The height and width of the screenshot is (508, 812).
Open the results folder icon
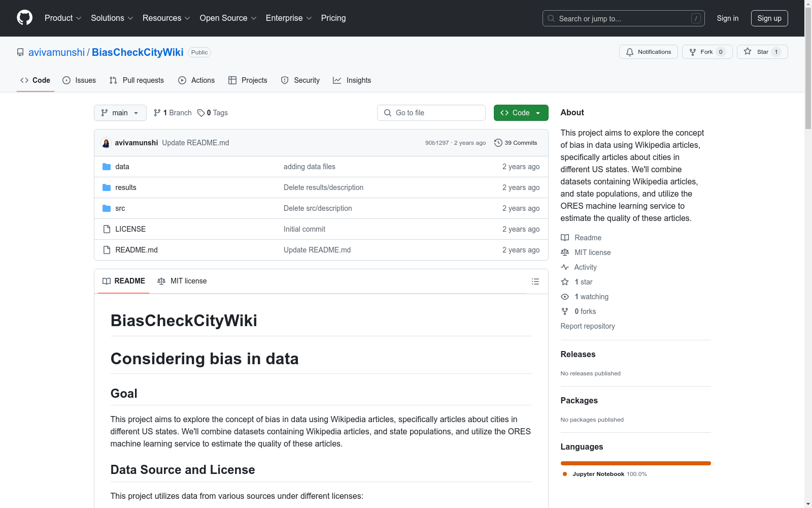[x=107, y=187]
